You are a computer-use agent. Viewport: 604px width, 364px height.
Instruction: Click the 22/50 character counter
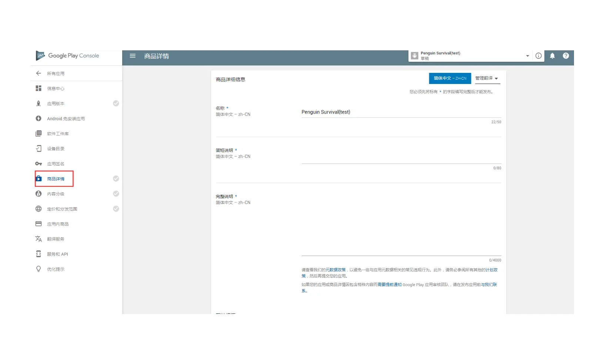496,122
